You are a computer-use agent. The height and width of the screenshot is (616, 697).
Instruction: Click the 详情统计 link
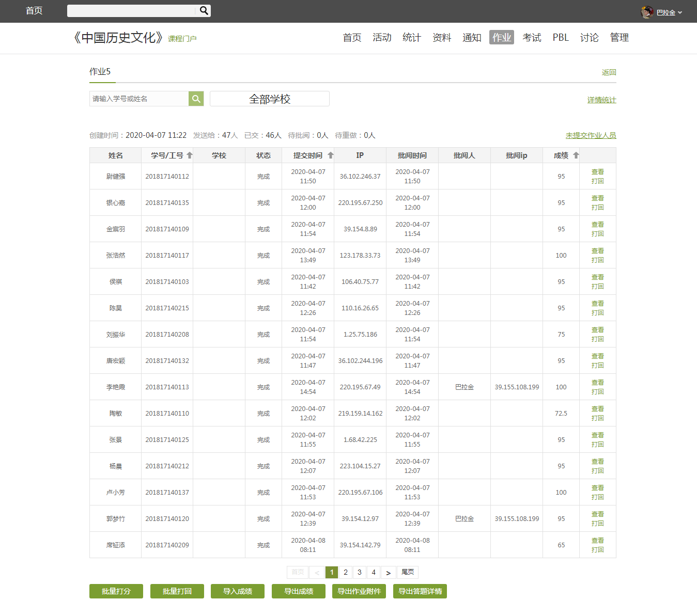(x=601, y=100)
